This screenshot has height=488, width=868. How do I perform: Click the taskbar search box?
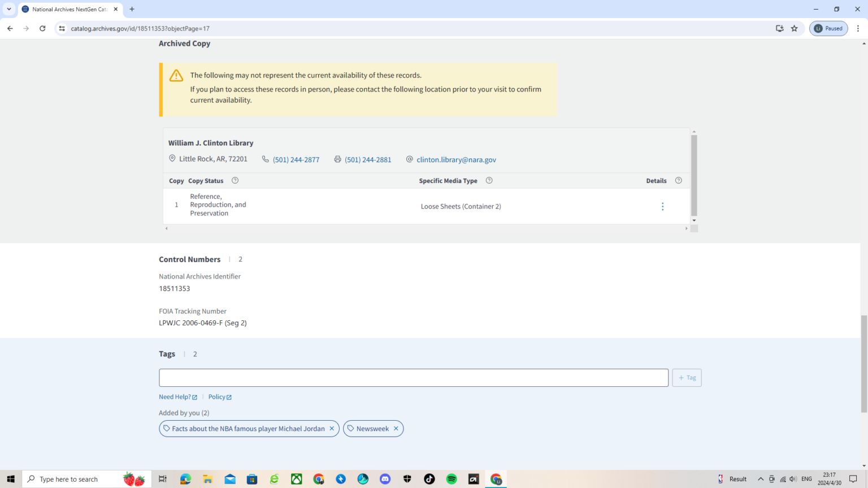pos(87,479)
